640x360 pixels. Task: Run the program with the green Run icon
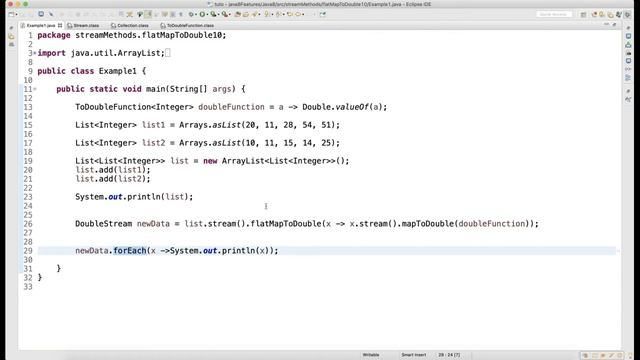point(202,14)
